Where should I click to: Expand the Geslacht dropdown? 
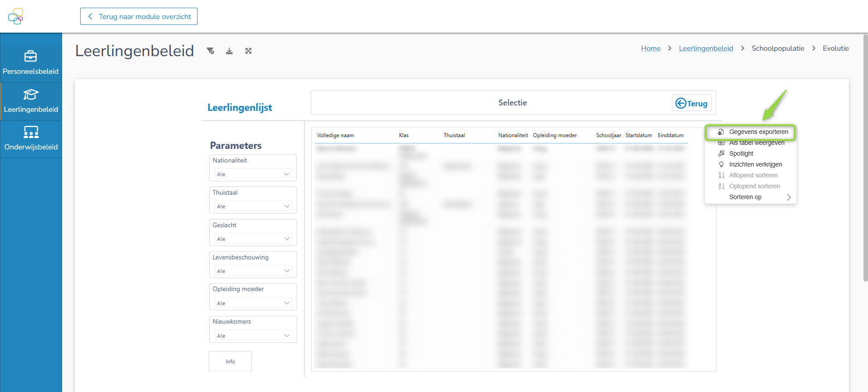pos(253,239)
